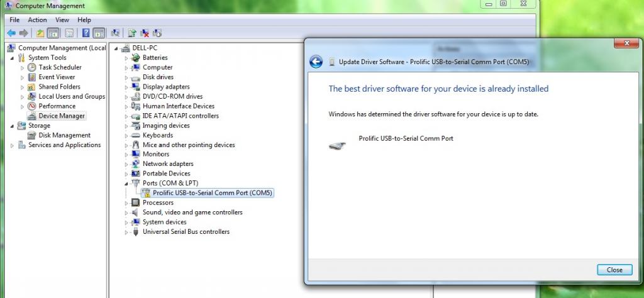Click the Imaging devices category icon
Viewport: 644px width, 298px height.
[x=136, y=126]
